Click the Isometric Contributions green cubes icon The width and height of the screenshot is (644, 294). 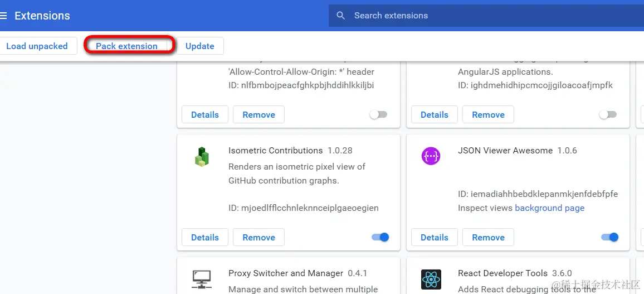point(202,157)
